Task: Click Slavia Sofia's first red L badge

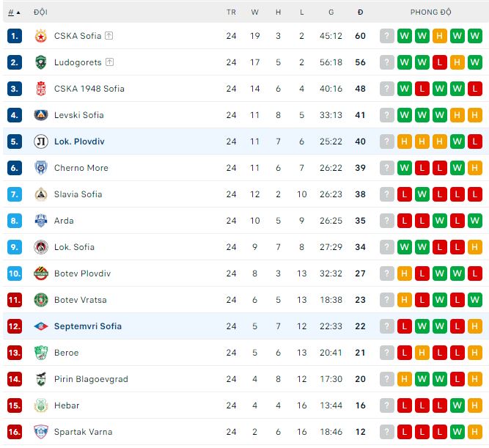Action: (x=404, y=194)
